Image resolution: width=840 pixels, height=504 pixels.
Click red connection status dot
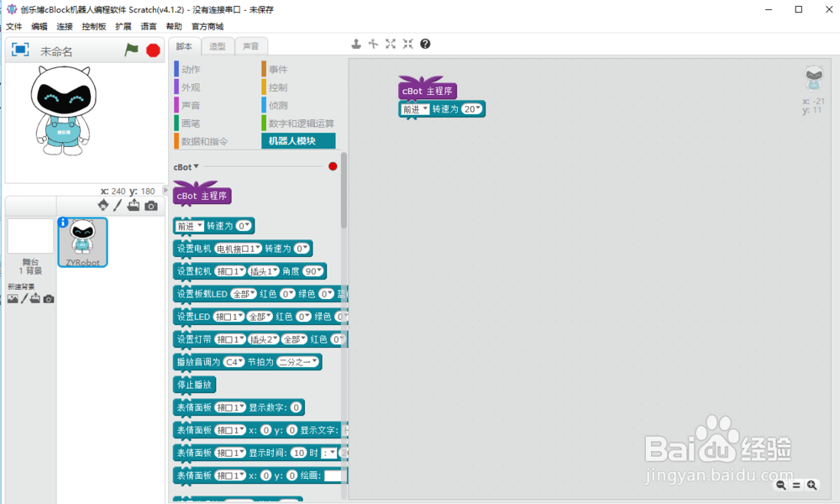click(x=333, y=166)
